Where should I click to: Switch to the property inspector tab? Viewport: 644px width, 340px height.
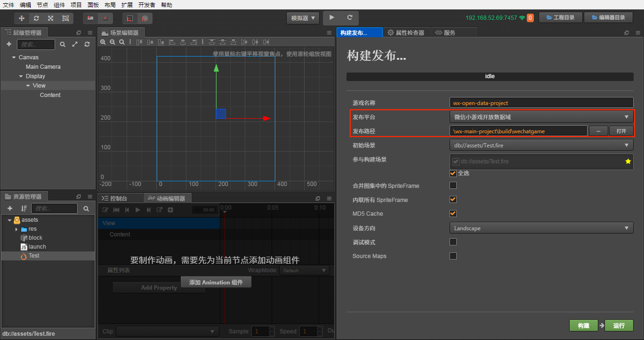[x=406, y=32]
